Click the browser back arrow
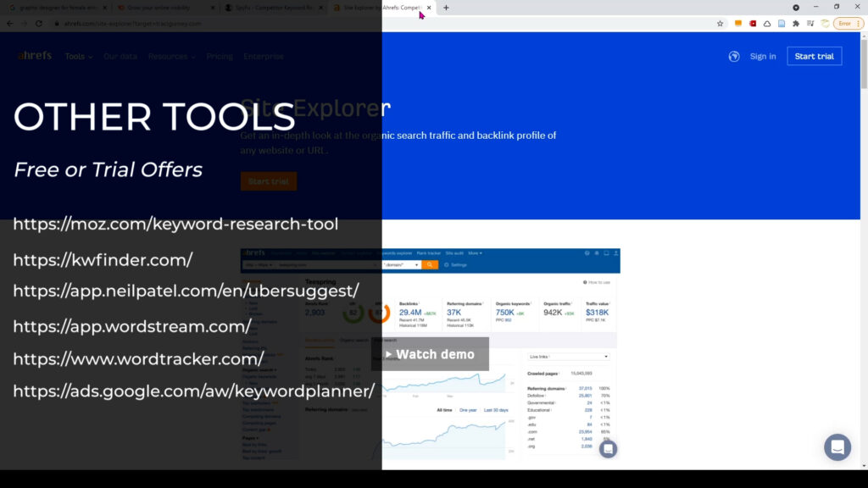Screen dimensions: 868x488 [x=9, y=23]
